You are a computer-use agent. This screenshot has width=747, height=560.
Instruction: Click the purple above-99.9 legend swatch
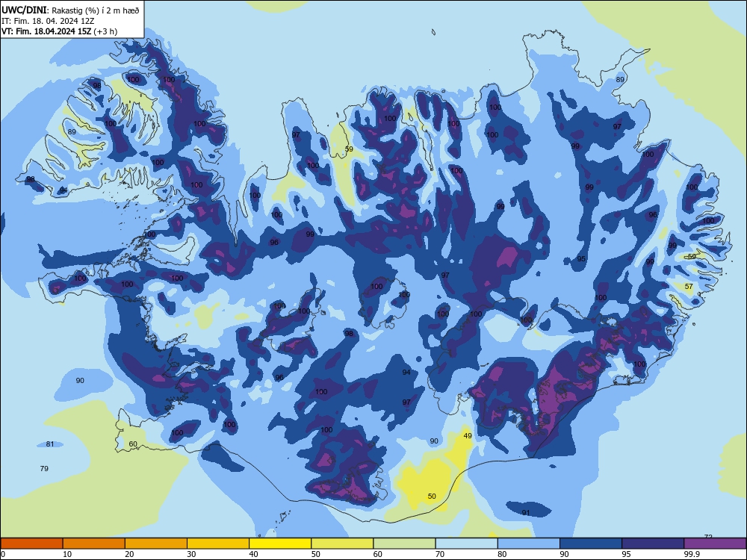(715, 544)
